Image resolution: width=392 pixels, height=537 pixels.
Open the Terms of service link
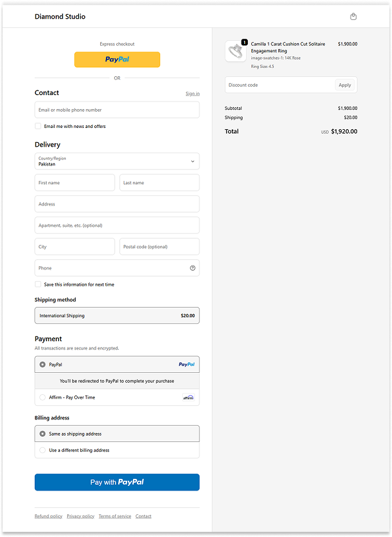click(x=115, y=516)
